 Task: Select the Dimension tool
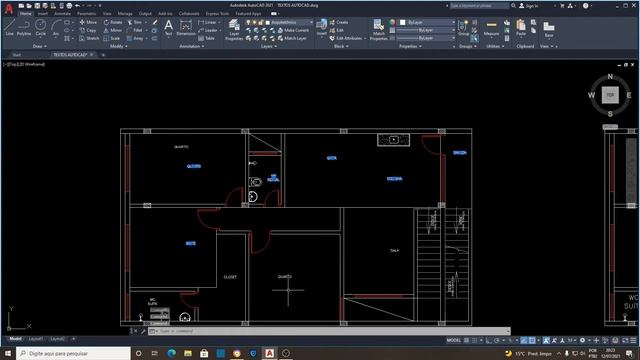point(186,28)
